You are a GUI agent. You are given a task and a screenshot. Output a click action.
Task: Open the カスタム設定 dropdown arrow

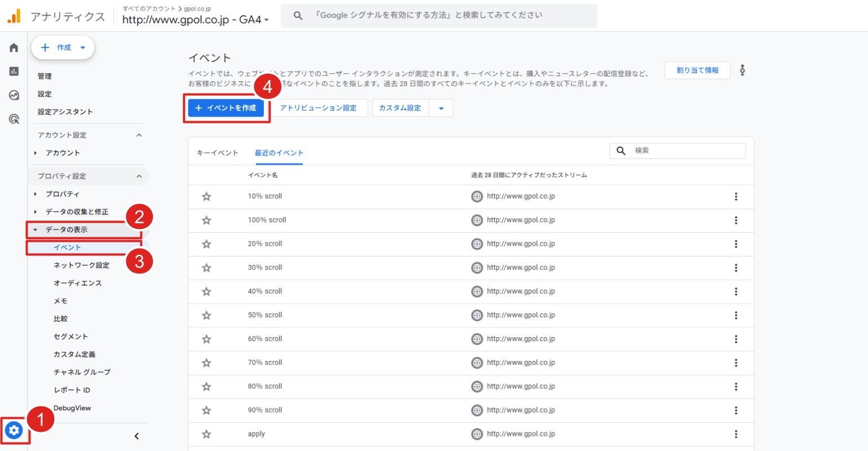point(441,108)
